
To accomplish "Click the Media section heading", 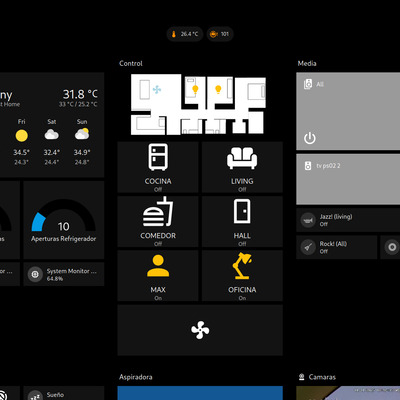I will coord(307,63).
